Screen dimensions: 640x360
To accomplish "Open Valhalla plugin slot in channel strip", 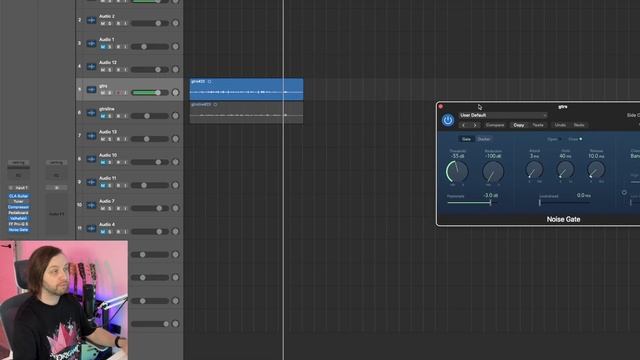I will click(x=18, y=219).
